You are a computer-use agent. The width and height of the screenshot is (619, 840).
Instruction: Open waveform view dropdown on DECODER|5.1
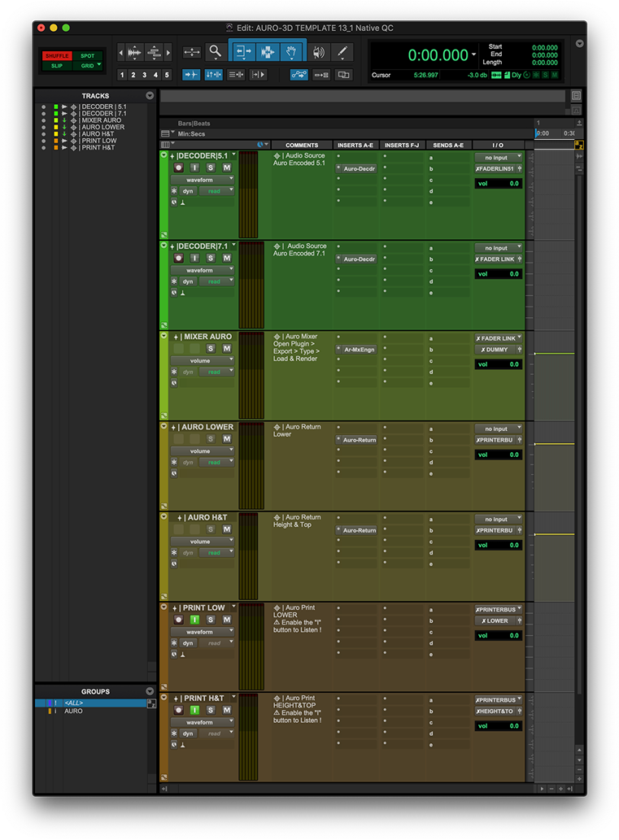click(202, 180)
